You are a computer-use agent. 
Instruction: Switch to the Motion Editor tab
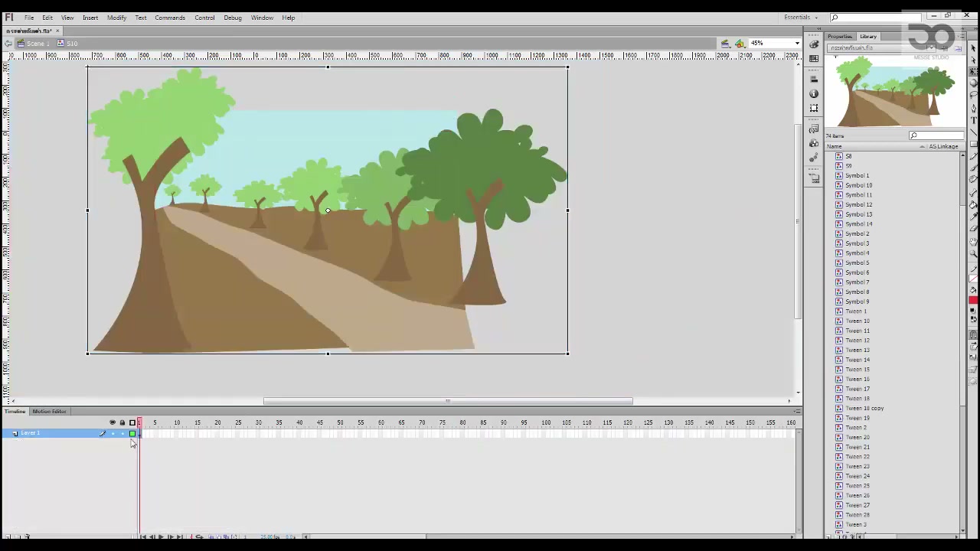[49, 412]
